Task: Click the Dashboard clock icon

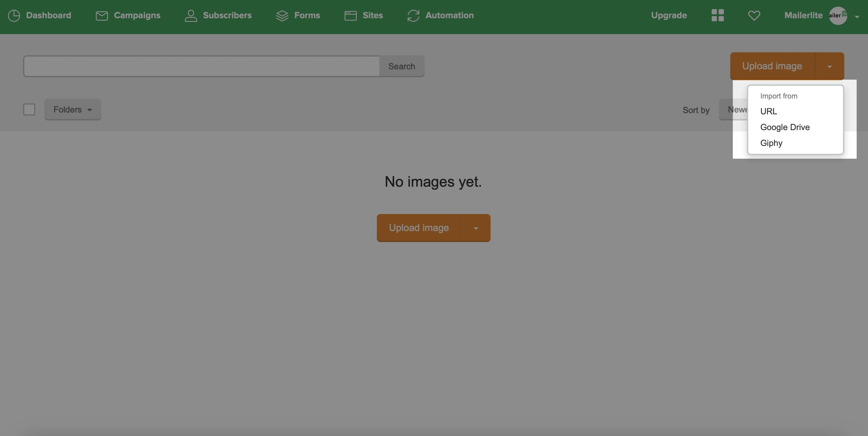Action: click(x=14, y=16)
